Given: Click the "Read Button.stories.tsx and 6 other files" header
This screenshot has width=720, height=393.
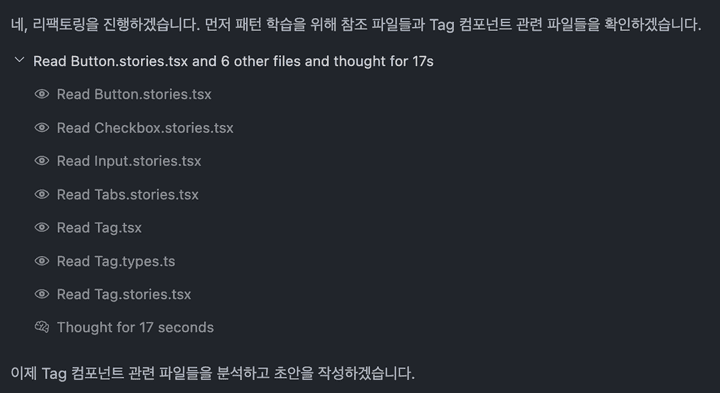Looking at the screenshot, I should [x=233, y=61].
